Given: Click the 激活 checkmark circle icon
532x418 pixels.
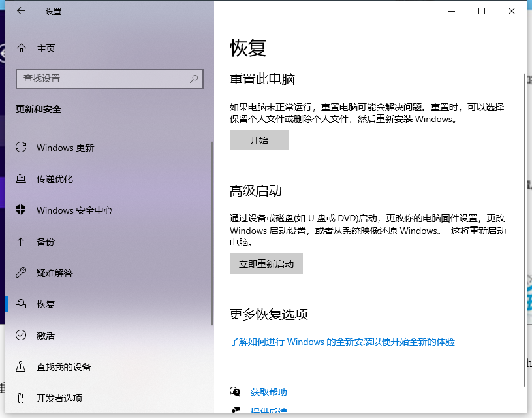Looking at the screenshot, I should point(22,336).
